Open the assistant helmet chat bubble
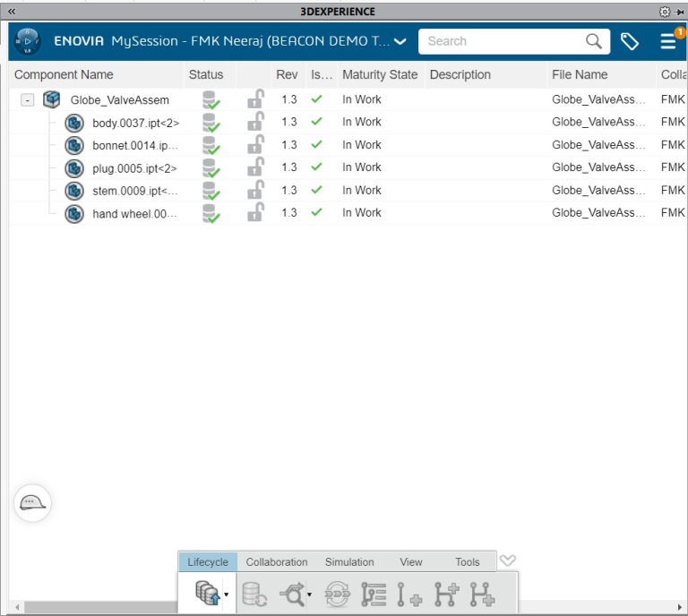Viewport: 688px width, 616px height. click(x=32, y=503)
